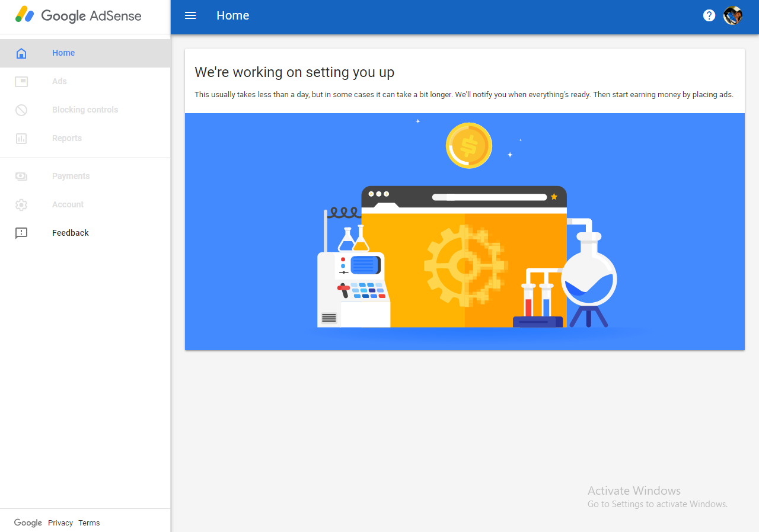This screenshot has width=759, height=532.
Task: Toggle the sidebar with the hamburger menu
Action: [190, 15]
